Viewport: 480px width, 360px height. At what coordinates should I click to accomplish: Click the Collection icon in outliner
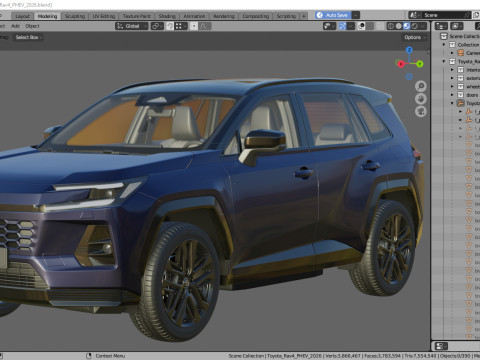pyautogui.click(x=452, y=45)
